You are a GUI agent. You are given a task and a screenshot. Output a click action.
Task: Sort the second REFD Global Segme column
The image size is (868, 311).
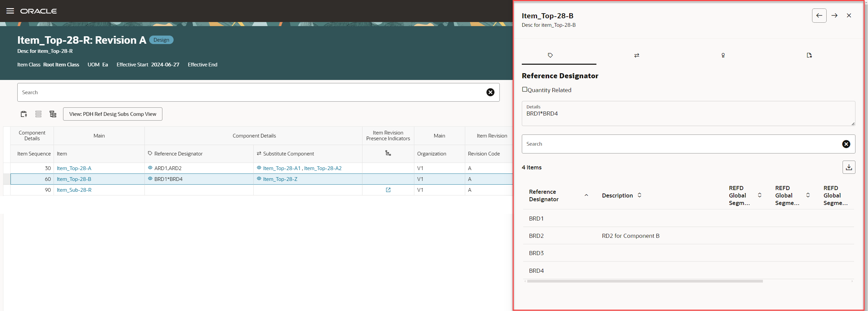[808, 195]
